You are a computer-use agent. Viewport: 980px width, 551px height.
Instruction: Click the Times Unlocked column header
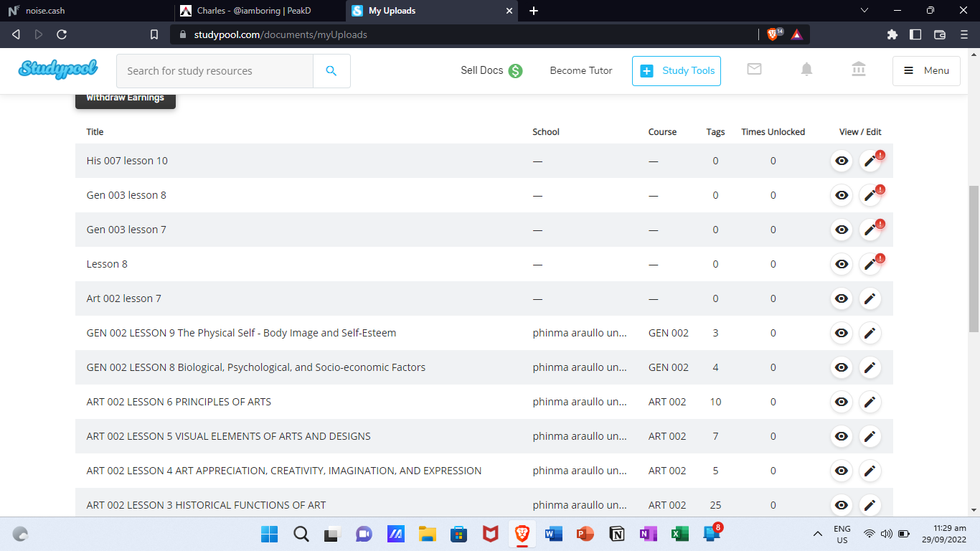(x=773, y=132)
